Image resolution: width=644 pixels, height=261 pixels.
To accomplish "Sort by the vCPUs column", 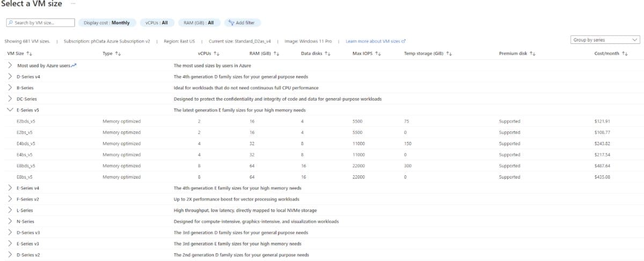I will click(209, 54).
